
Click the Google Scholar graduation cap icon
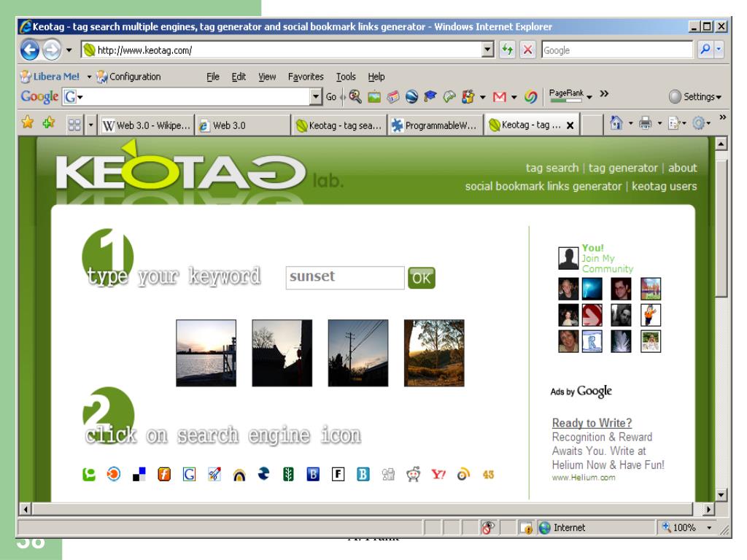[430, 97]
